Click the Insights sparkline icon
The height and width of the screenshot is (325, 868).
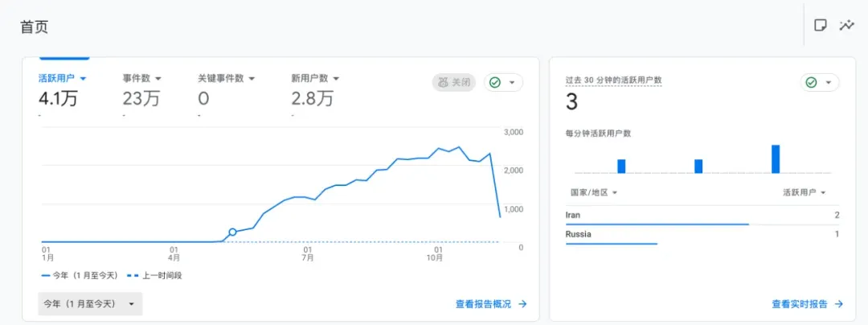846,25
